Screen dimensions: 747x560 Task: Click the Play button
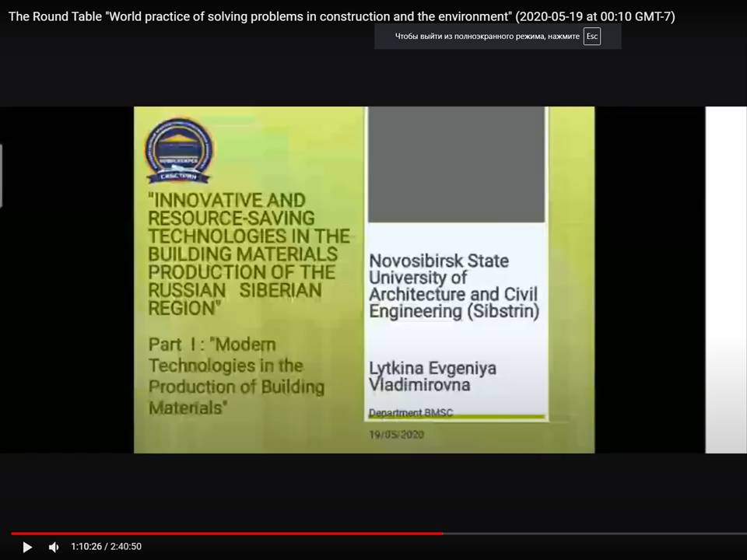tap(28, 547)
